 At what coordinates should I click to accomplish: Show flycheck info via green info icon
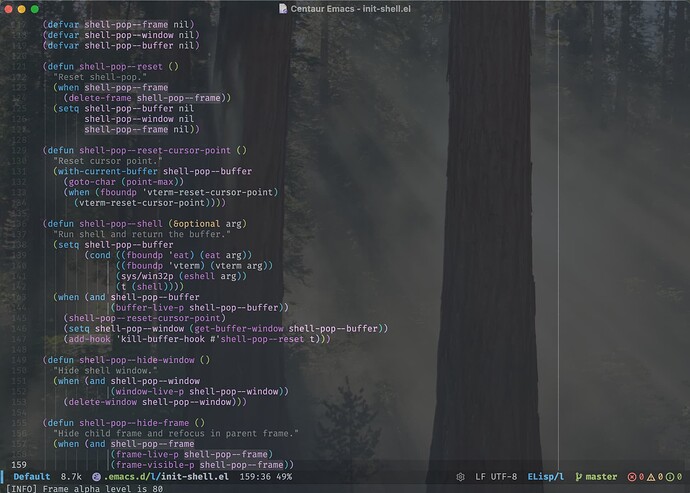[x=670, y=477]
